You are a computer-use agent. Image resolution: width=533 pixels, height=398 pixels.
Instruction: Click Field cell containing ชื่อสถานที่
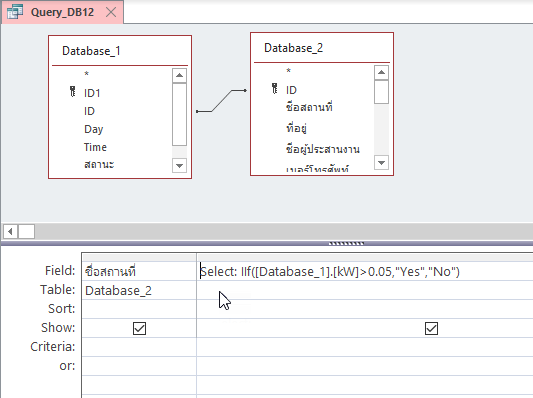coord(139,271)
